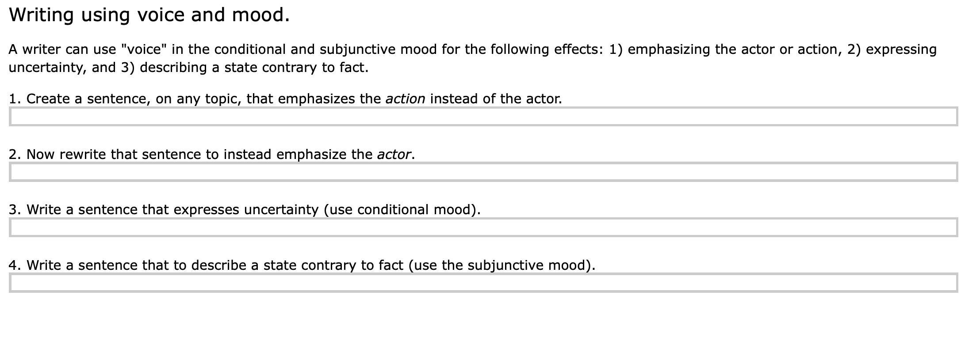The height and width of the screenshot is (348, 980).
Task: Click the heading 'Writing using voice and mood.'
Action: pos(149,15)
